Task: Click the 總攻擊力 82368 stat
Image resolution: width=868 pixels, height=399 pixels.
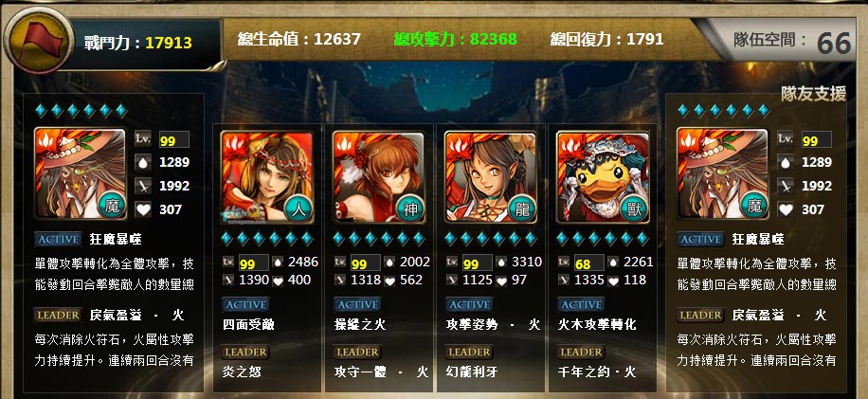Action: (x=456, y=39)
